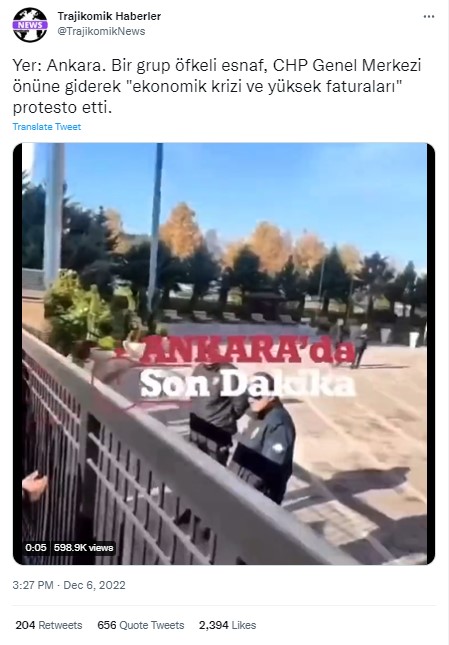Click the 0:05 video duration badge
Viewport: 449px width, 645px height.
[36, 548]
